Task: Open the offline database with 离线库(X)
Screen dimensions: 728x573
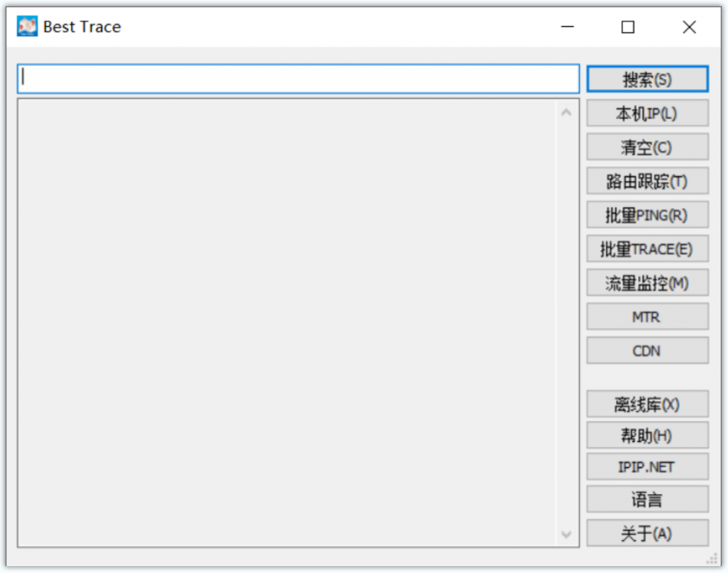Action: point(647,404)
